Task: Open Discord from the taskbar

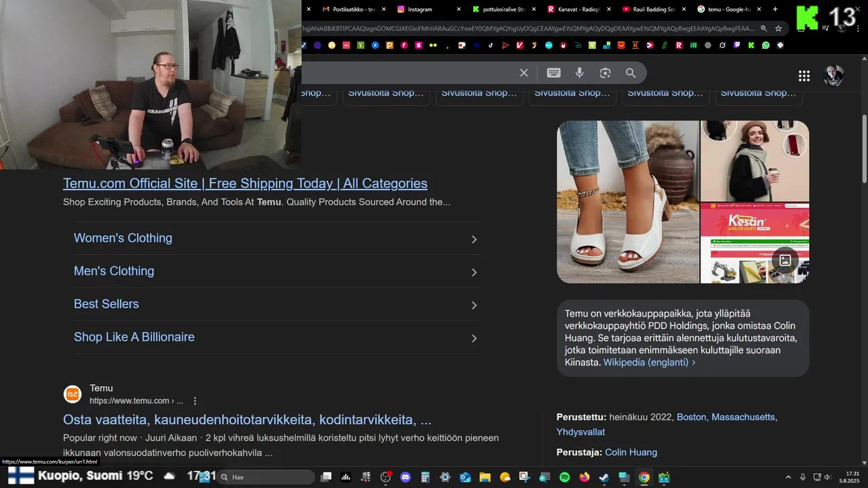Action: [x=405, y=477]
